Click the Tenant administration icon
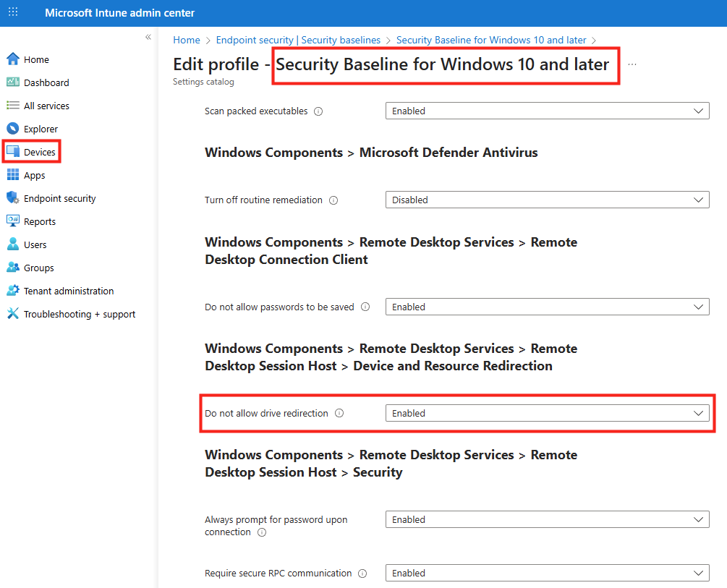This screenshot has height=588, width=727. pos(12,291)
